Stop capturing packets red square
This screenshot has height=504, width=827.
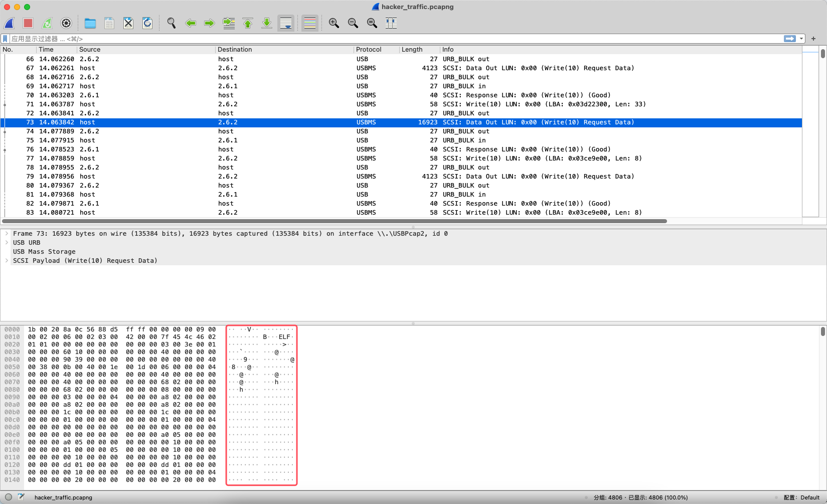click(x=28, y=23)
